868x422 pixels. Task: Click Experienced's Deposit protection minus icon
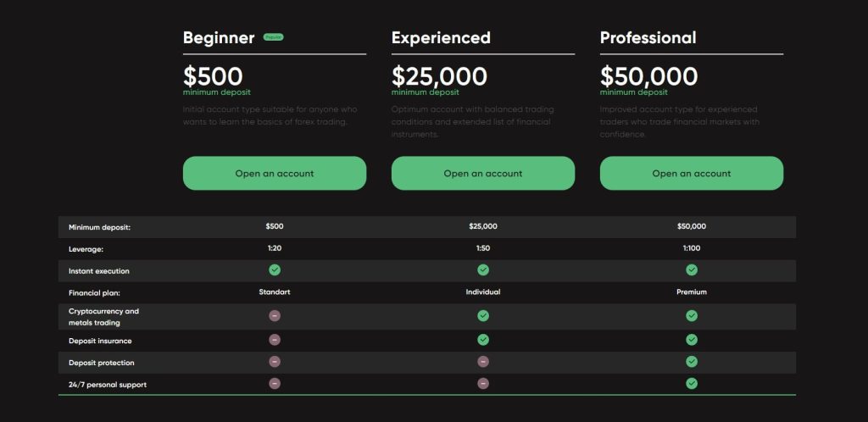483,362
